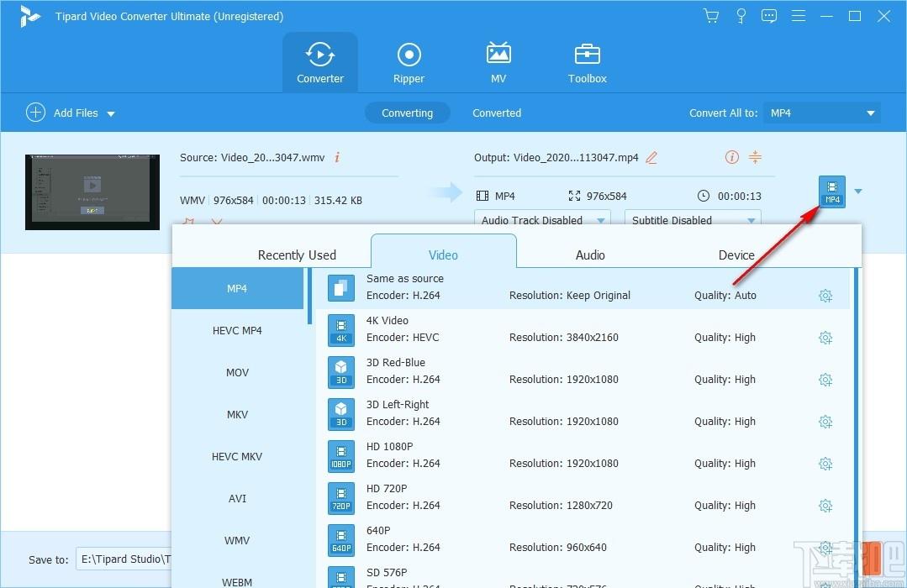Screen dimensions: 907x588
Task: Click the 3D Red-Blue preset icon
Action: click(x=341, y=372)
